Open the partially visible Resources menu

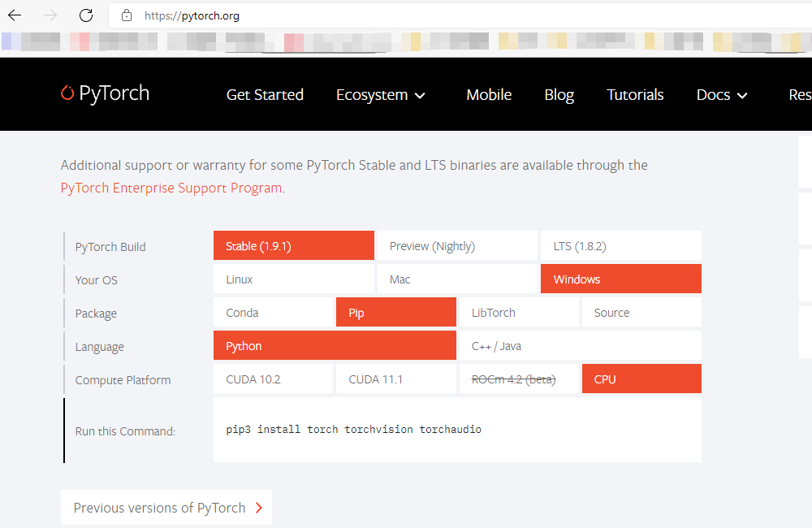(x=800, y=95)
